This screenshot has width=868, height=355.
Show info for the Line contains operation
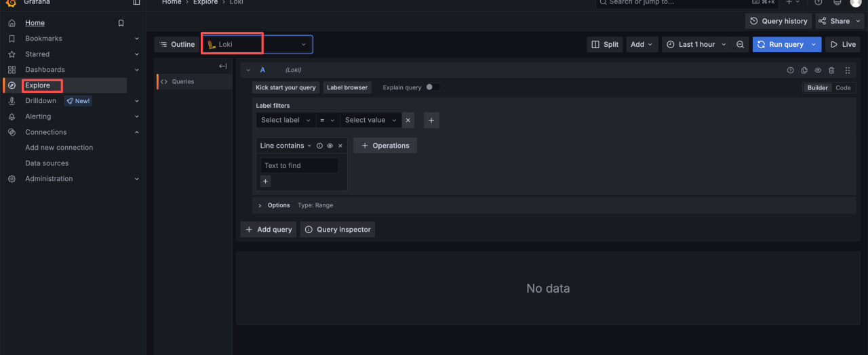pos(319,146)
